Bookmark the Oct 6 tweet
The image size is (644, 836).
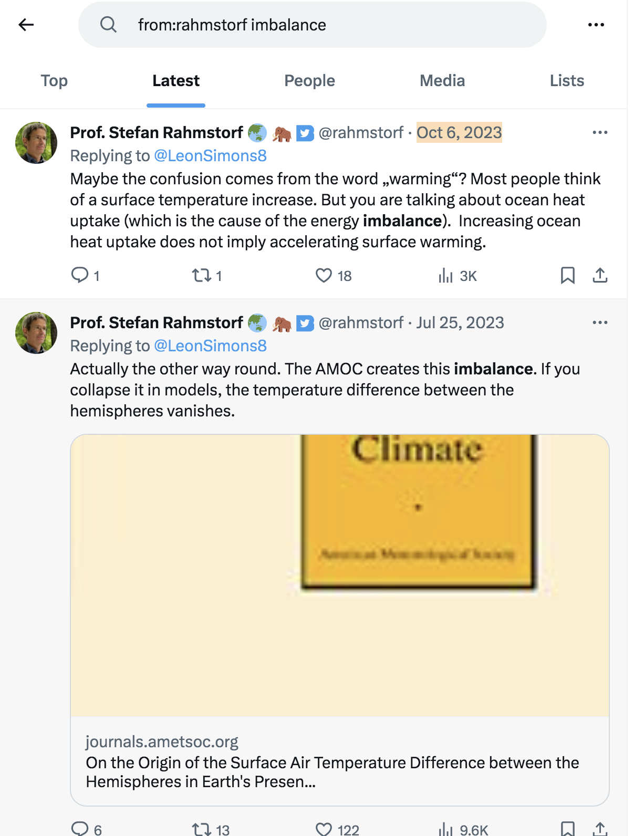tap(568, 275)
